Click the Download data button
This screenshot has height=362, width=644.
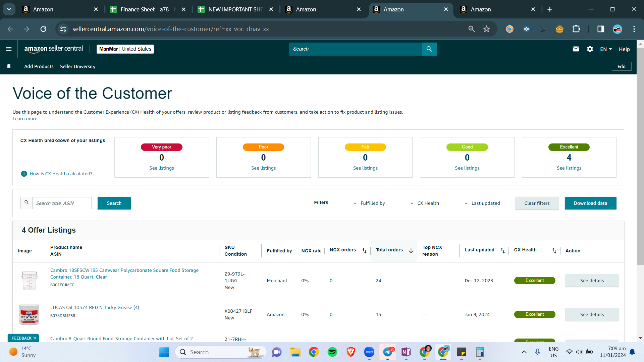click(x=590, y=203)
